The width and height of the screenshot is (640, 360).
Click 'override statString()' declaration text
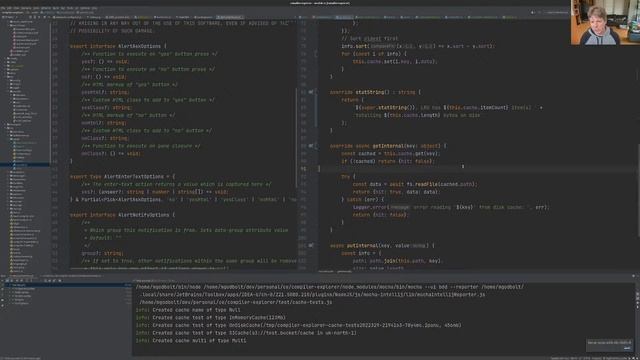[375, 92]
